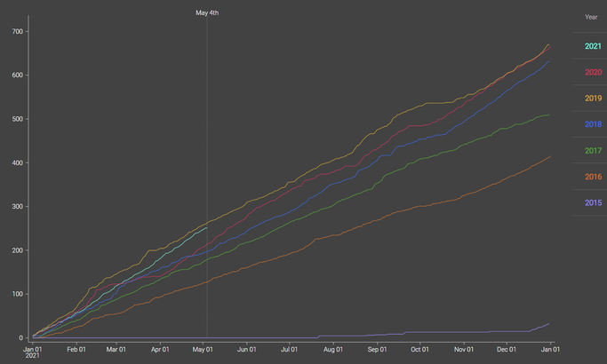Viewport: 607px width, 364px height.
Task: Click the Feb 01 axis label
Action: [x=76, y=349]
